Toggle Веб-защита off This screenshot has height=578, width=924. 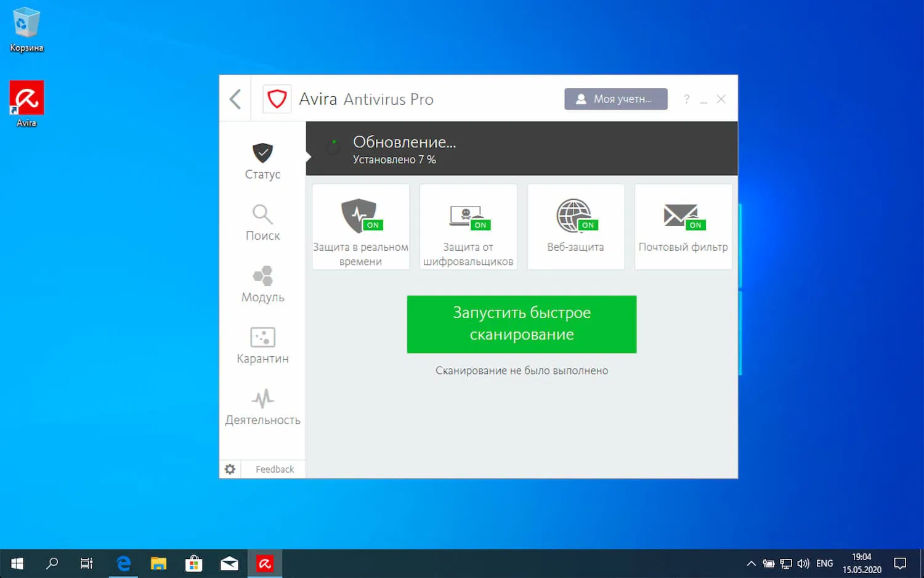pyautogui.click(x=587, y=225)
